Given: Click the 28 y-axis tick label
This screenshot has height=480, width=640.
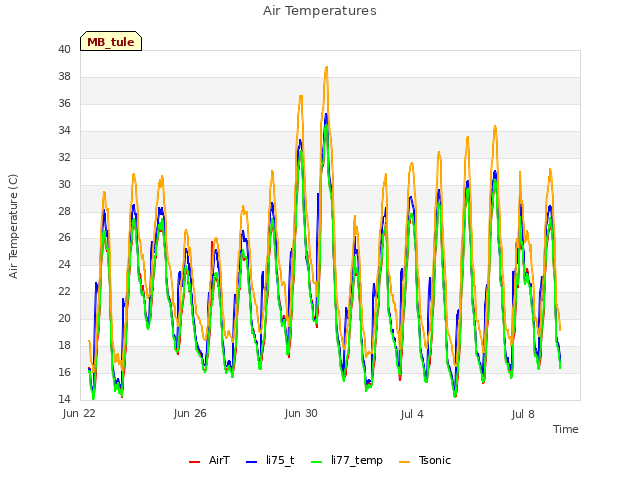Looking at the screenshot, I should click(64, 211).
